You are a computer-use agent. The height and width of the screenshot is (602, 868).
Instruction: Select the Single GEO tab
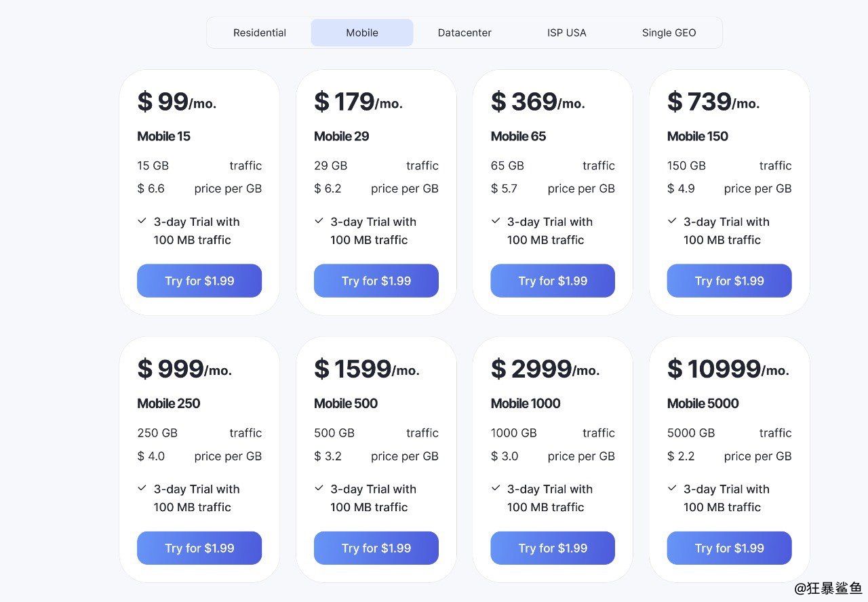669,33
